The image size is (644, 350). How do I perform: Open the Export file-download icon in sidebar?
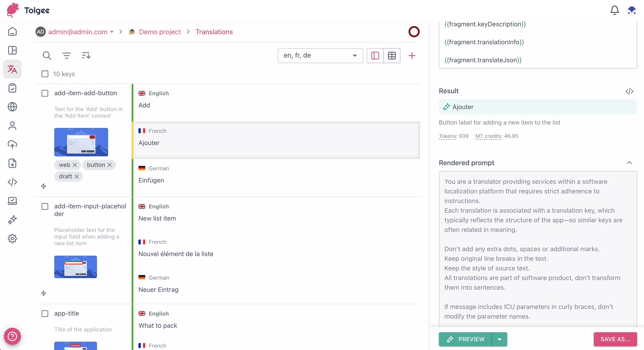tap(12, 163)
